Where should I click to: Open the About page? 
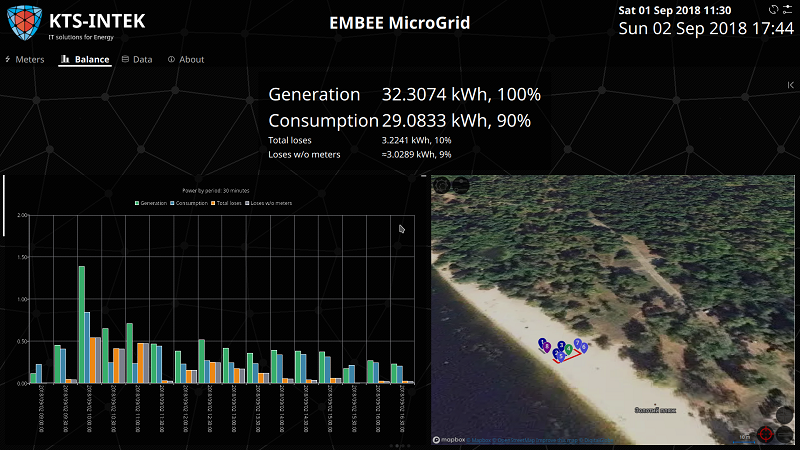[x=186, y=59]
